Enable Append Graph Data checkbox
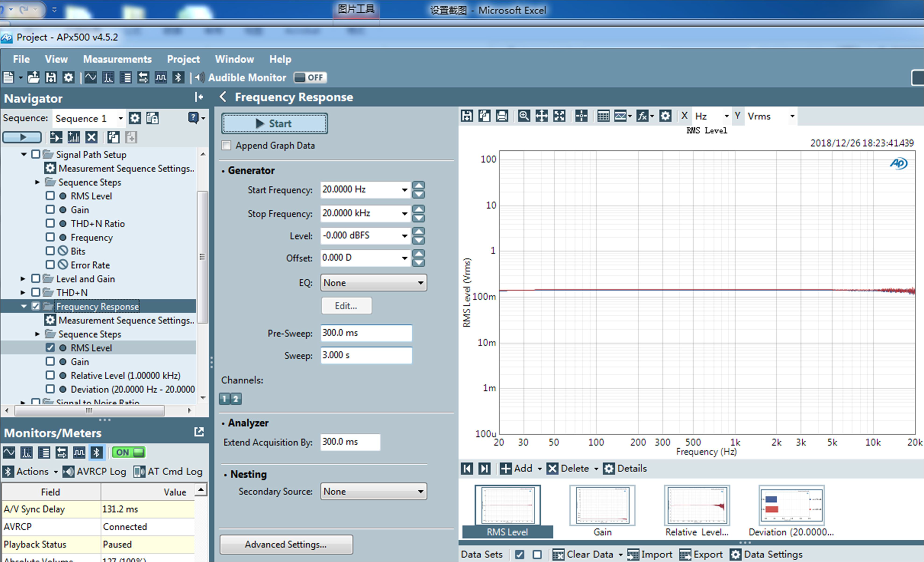 pos(226,146)
